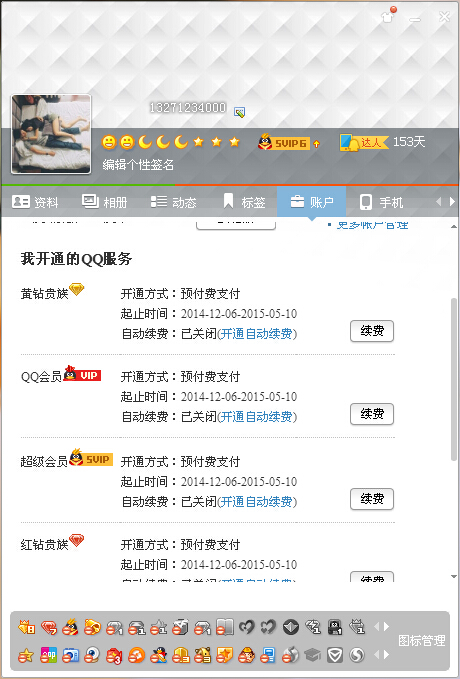Click the vertical scrollbar thumb

[454, 379]
